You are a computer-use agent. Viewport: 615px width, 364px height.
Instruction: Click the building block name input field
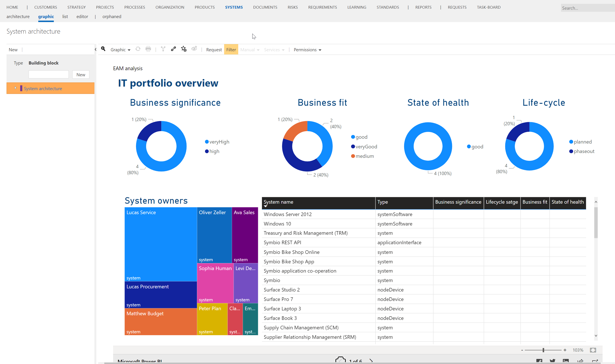(x=49, y=75)
